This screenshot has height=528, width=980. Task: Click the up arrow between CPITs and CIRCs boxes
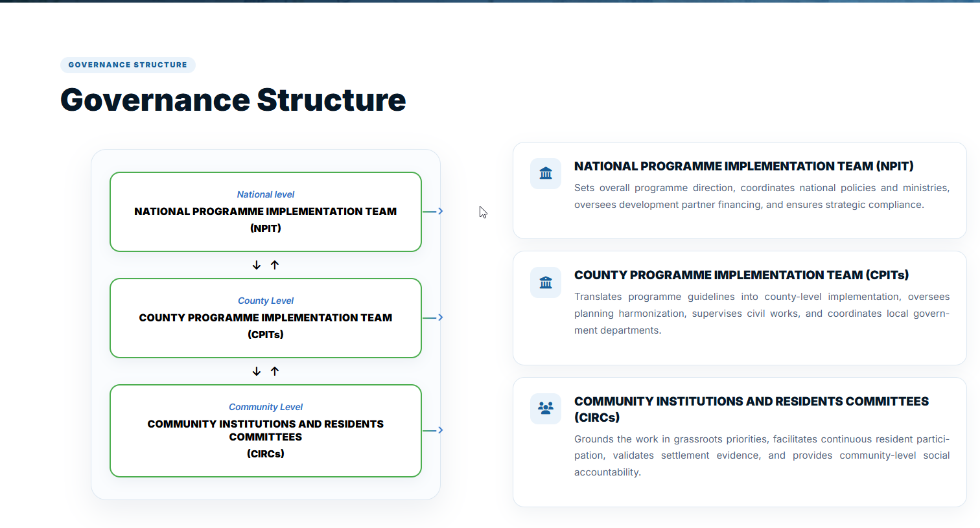(x=275, y=371)
